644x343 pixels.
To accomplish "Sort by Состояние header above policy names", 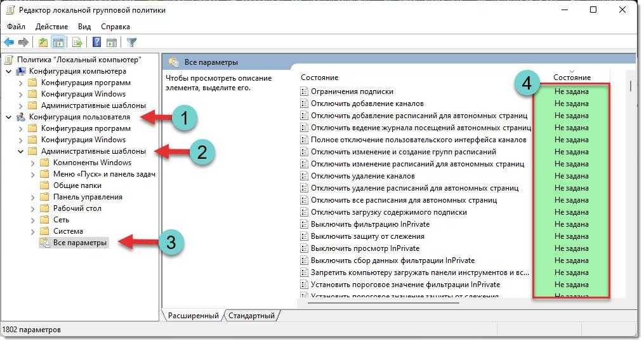I will coord(320,77).
